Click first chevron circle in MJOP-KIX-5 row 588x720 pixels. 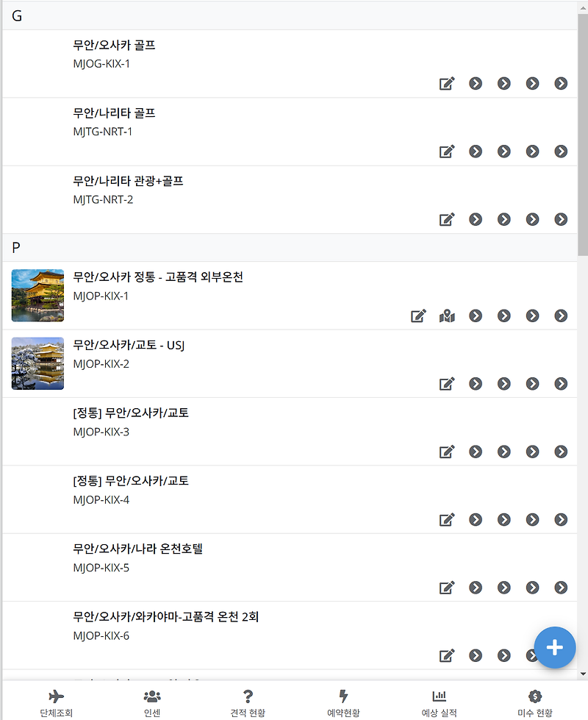coord(476,588)
